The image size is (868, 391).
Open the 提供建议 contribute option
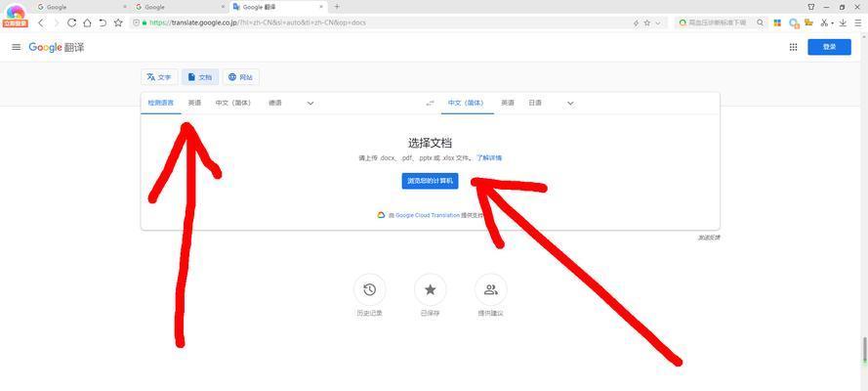490,289
